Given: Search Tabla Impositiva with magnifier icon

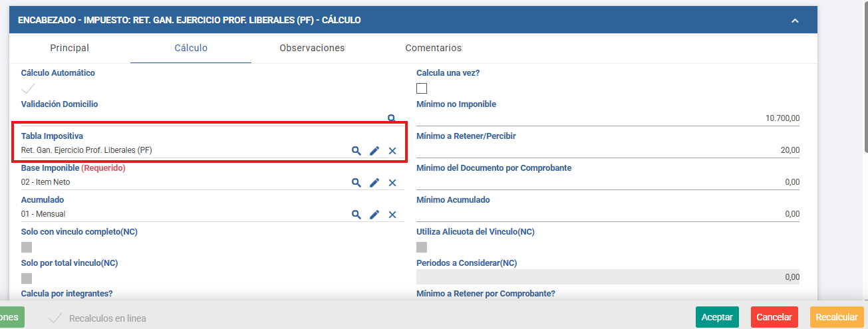Looking at the screenshot, I should point(357,151).
